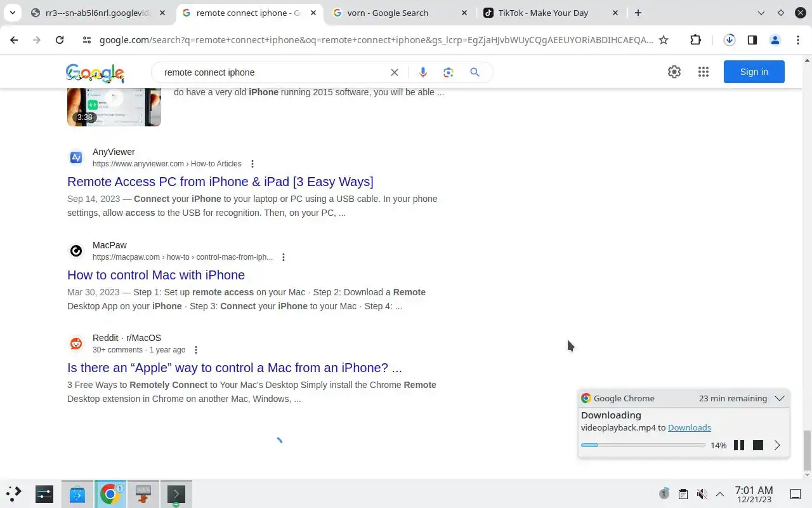The image size is (812, 508).
Task: Open a new browser tab
Action: (x=638, y=13)
